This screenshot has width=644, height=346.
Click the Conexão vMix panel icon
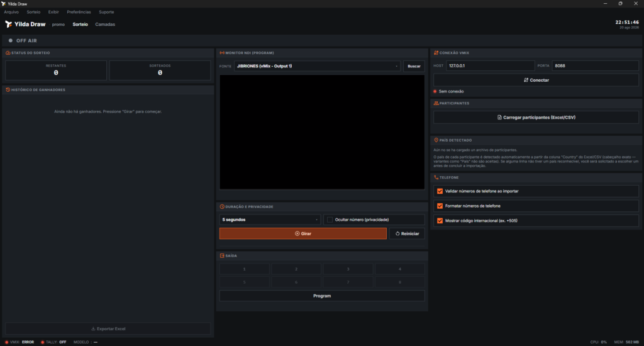436,53
